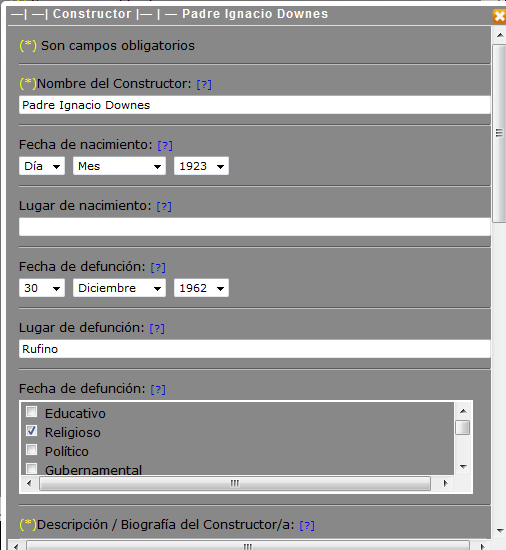The width and height of the screenshot is (506, 550).
Task: Click down arrow of category list scrollbar
Action: 463,467
